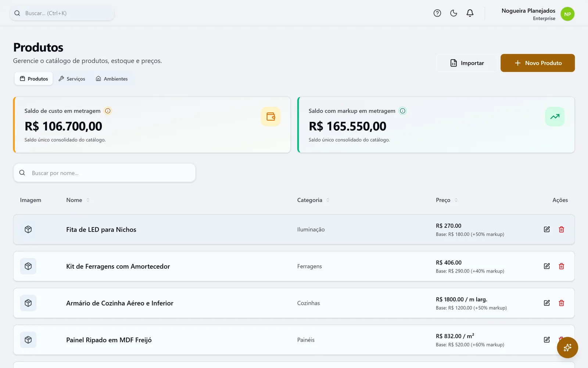Click the R$ 106.700,00 cost balance value

[x=63, y=126]
